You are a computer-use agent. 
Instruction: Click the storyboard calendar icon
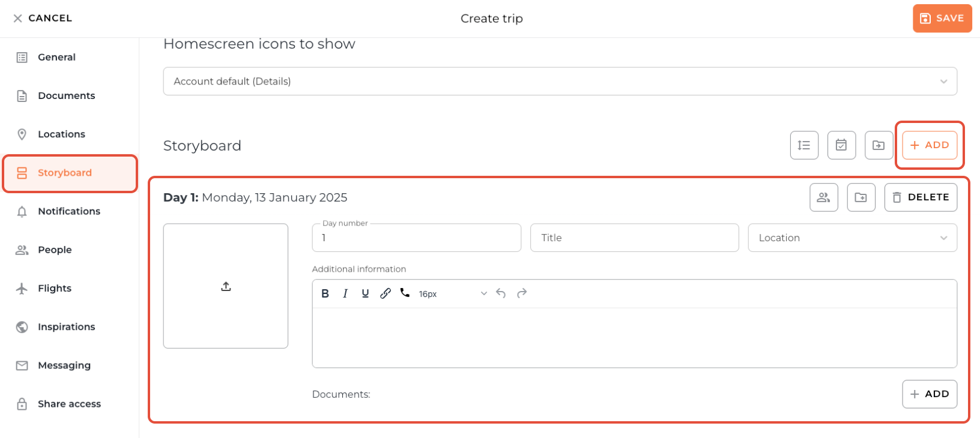pyautogui.click(x=841, y=145)
